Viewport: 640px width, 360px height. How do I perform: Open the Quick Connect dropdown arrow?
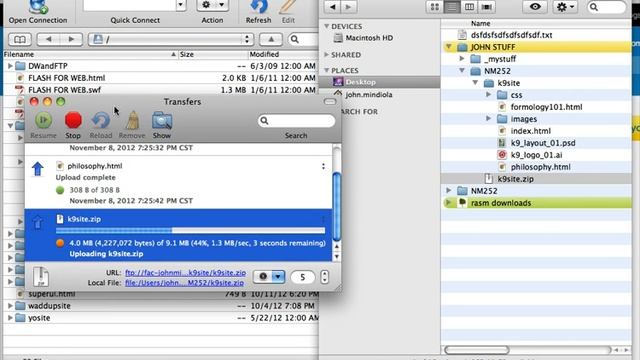181,5
